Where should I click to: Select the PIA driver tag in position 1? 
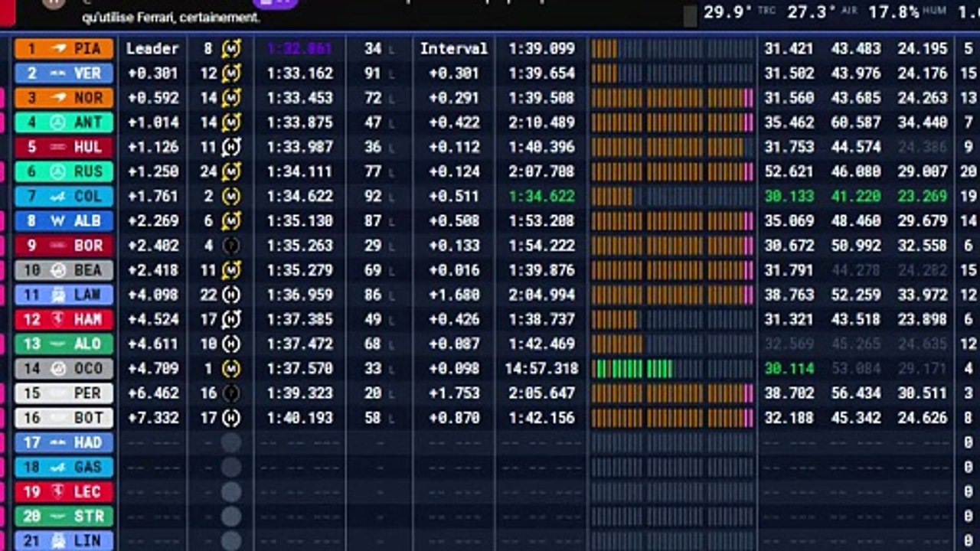[64, 49]
